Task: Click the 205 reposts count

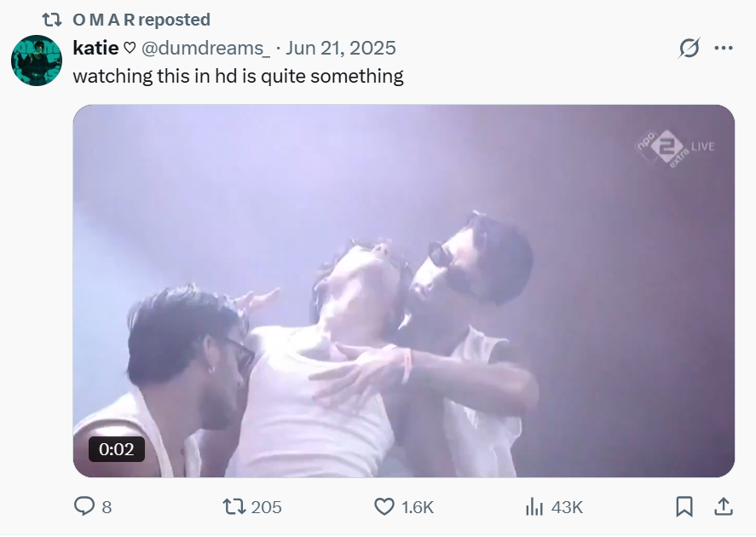Action: click(267, 507)
